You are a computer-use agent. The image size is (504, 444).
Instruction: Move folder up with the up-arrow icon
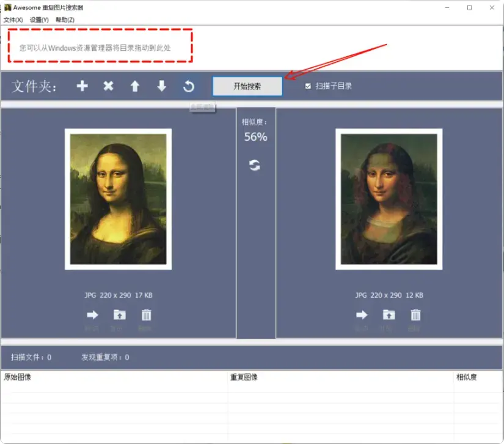point(135,86)
